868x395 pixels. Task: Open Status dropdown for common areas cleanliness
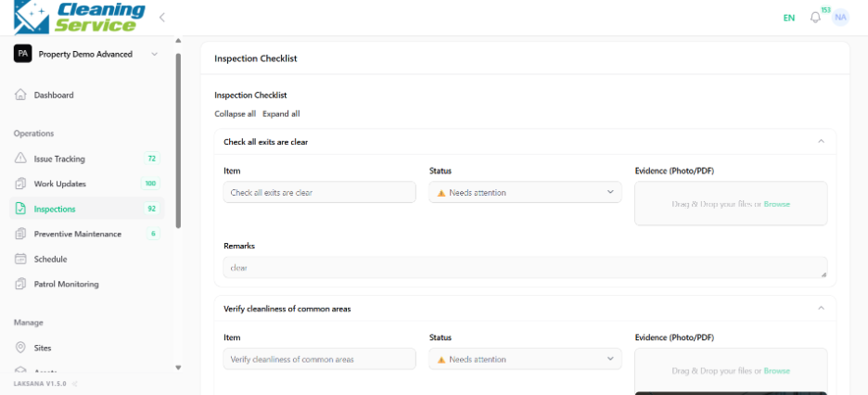pyautogui.click(x=525, y=359)
